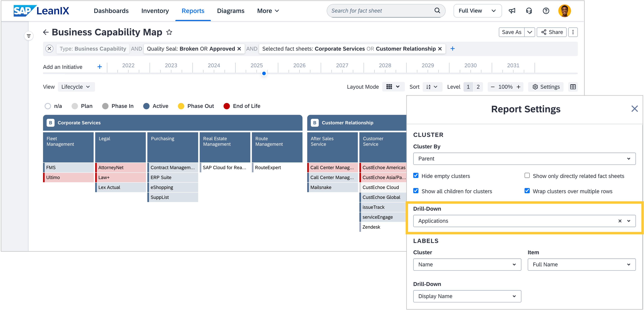644x310 pixels.
Task: Favorite the report with star icon
Action: pyautogui.click(x=169, y=32)
